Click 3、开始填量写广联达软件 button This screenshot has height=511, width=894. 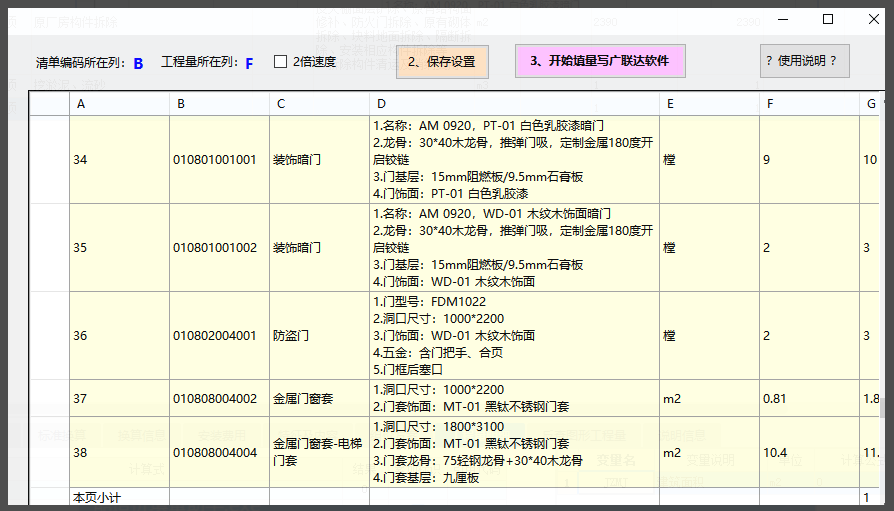tap(599, 61)
